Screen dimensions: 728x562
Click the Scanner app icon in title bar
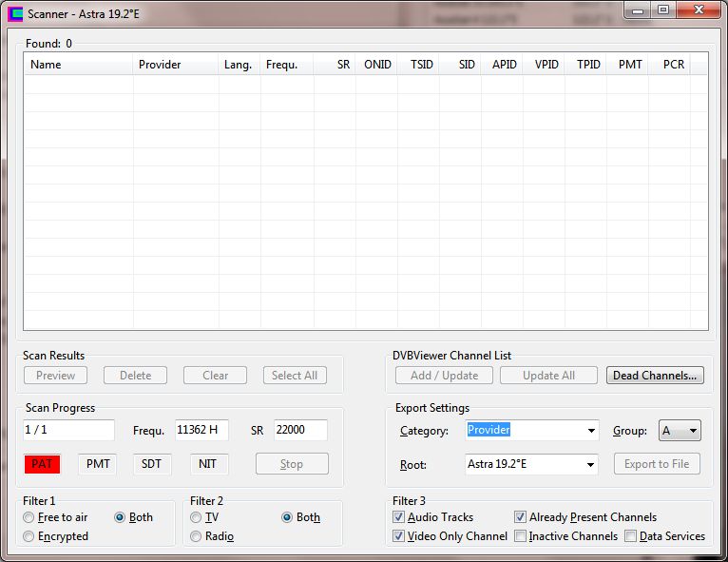point(14,13)
